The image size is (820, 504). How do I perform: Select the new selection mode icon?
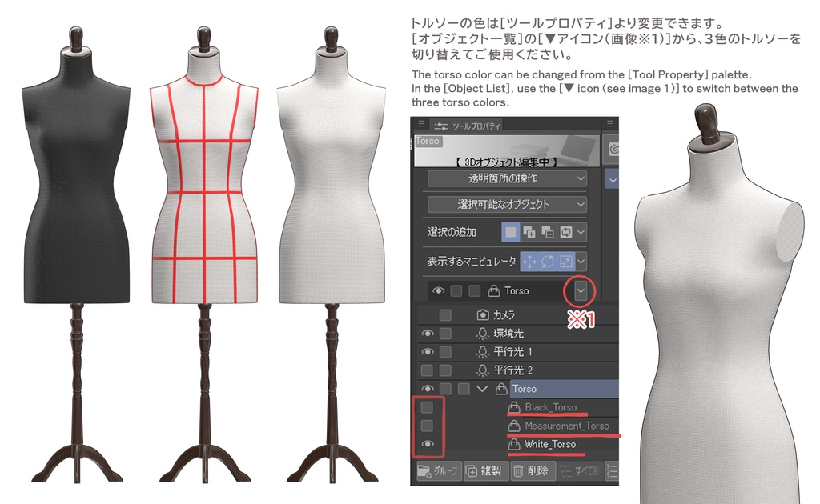point(510,232)
